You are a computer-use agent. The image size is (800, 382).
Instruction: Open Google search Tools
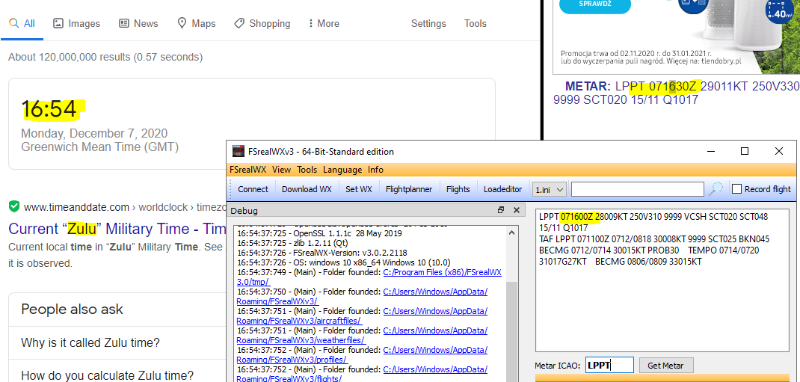[x=475, y=23]
